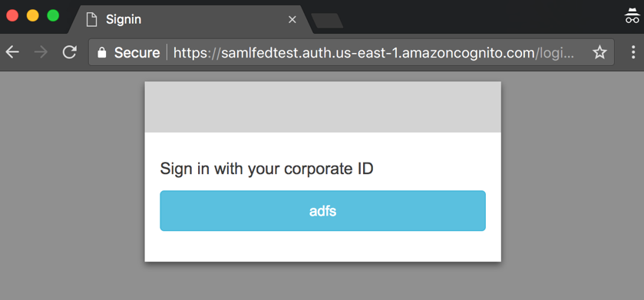The height and width of the screenshot is (300, 644).
Task: Click the Secure label for site info
Action: point(137,52)
